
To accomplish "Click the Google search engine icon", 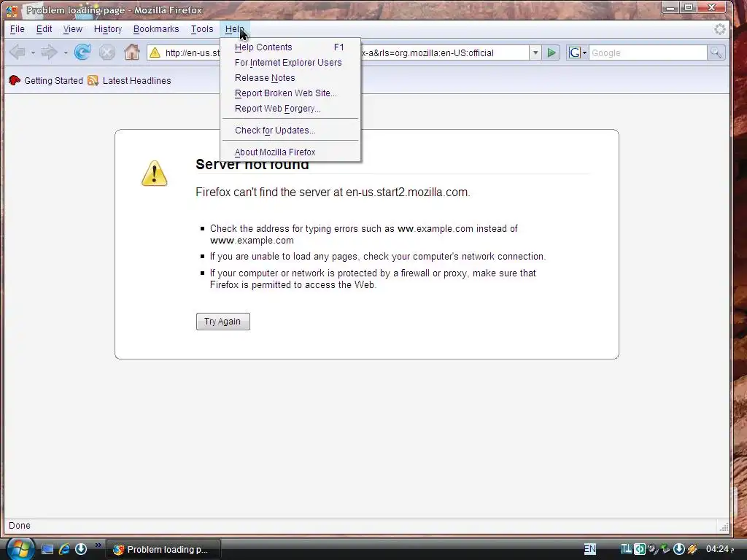I will pos(575,52).
